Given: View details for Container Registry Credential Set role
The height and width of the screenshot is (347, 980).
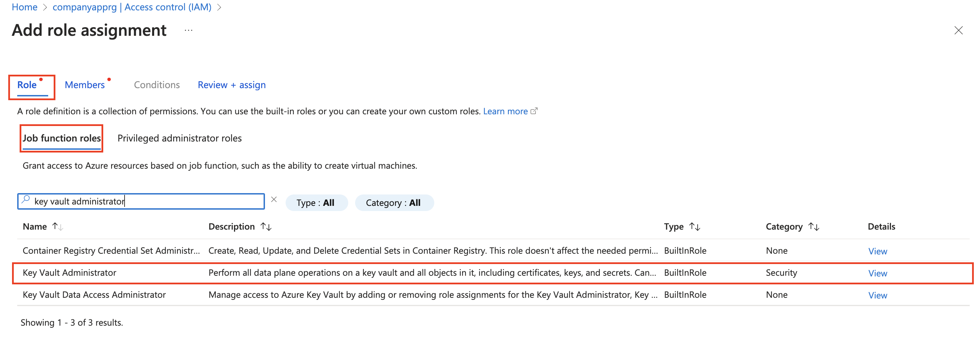Looking at the screenshot, I should 877,251.
